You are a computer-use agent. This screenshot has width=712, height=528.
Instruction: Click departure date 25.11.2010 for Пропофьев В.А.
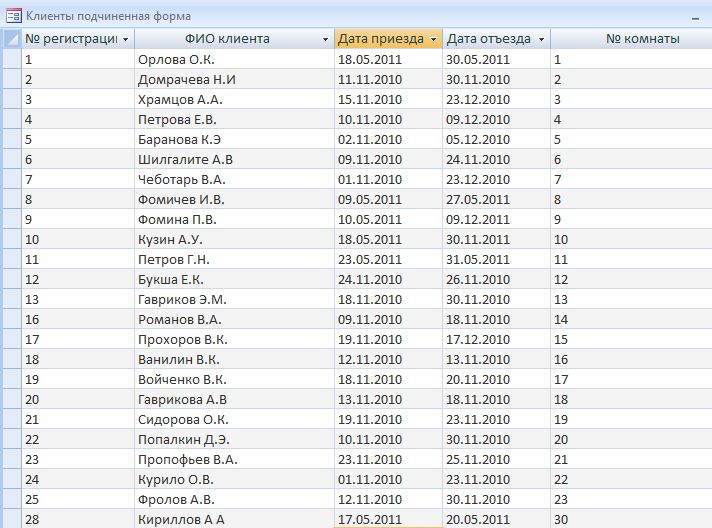496,459
